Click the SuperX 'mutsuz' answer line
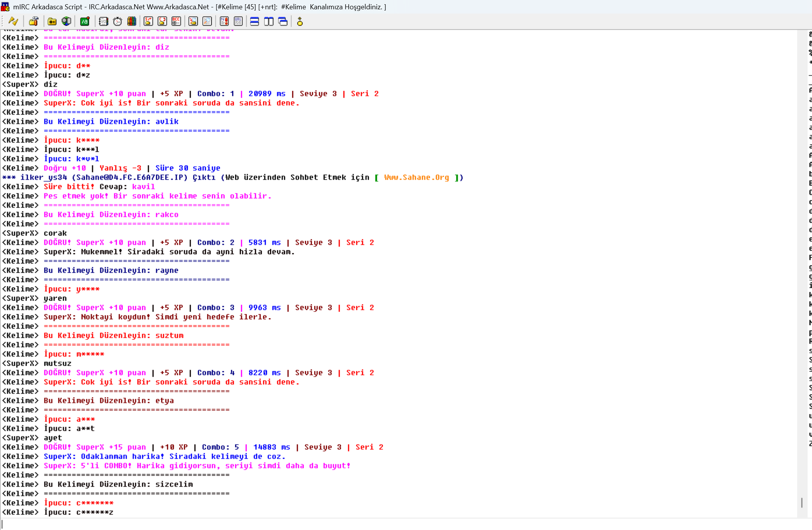Image resolution: width=812 pixels, height=530 pixels. tap(36, 363)
